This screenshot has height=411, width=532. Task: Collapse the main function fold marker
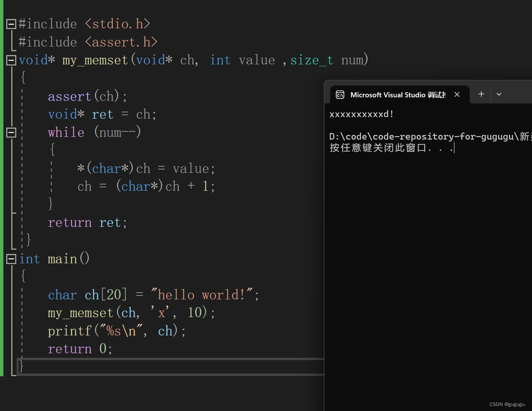[x=11, y=259]
